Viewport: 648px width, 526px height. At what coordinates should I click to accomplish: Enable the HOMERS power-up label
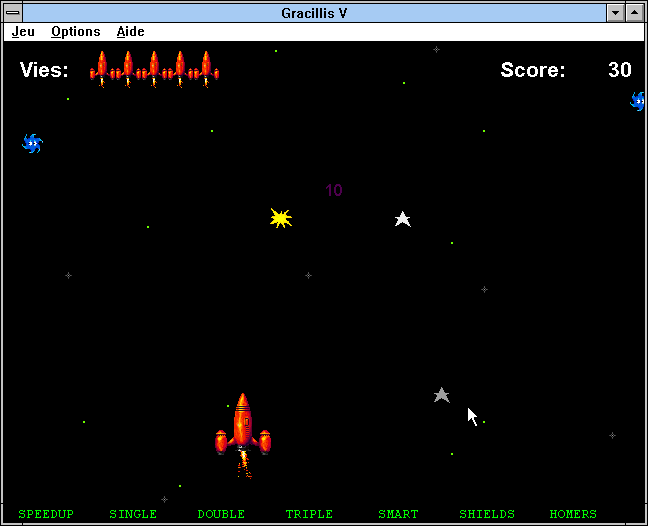[x=573, y=514]
